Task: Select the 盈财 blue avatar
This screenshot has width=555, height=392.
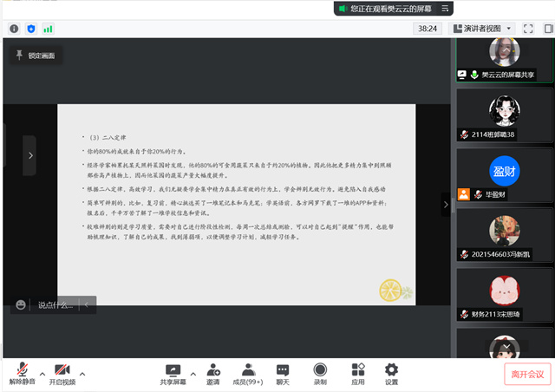Action: pos(505,171)
